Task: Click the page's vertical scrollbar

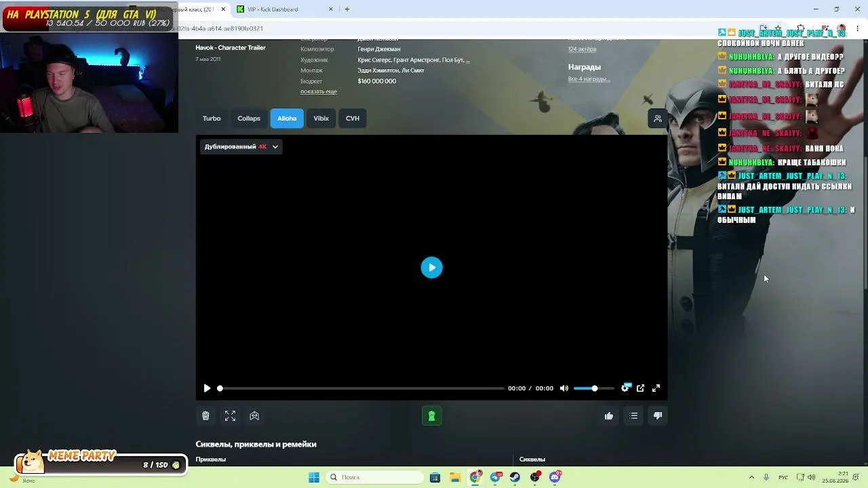Action: pyautogui.click(x=865, y=224)
